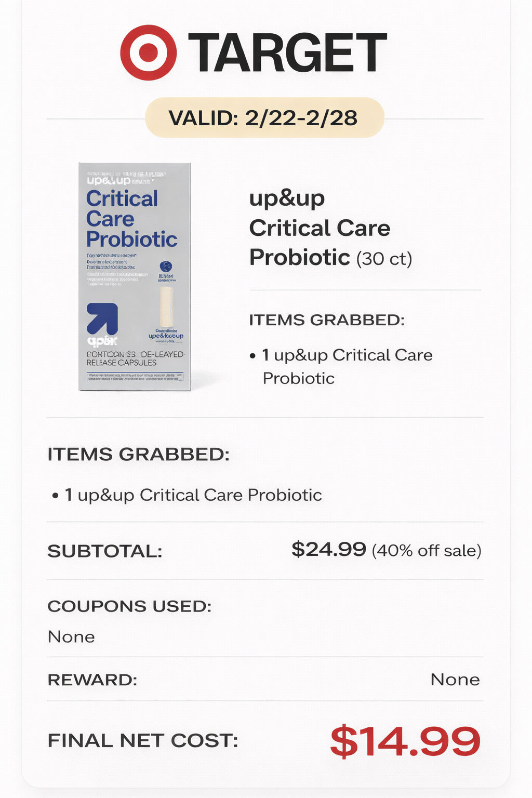Select the two-line probiotic item beside the box
This screenshot has width=532, height=798.
coord(347,366)
